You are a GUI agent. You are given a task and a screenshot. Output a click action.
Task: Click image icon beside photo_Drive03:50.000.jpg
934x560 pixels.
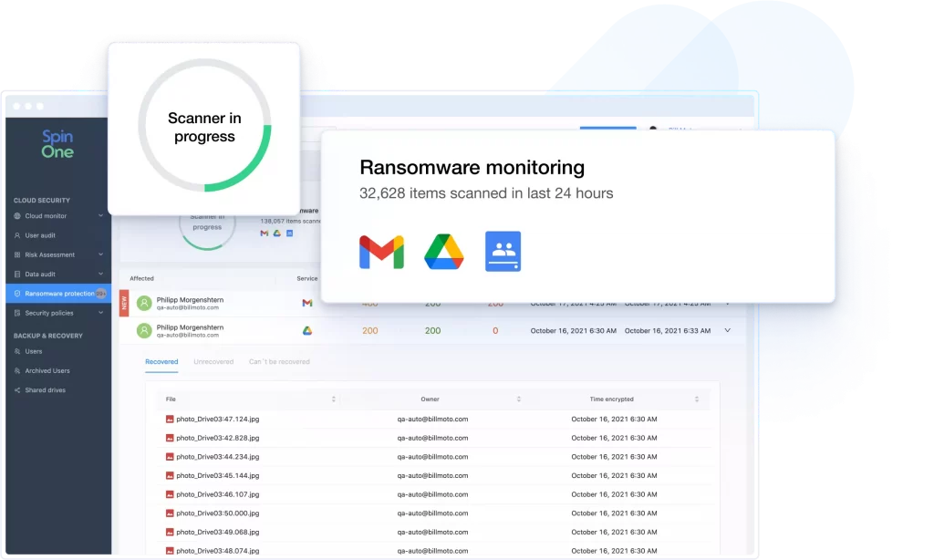pos(170,513)
